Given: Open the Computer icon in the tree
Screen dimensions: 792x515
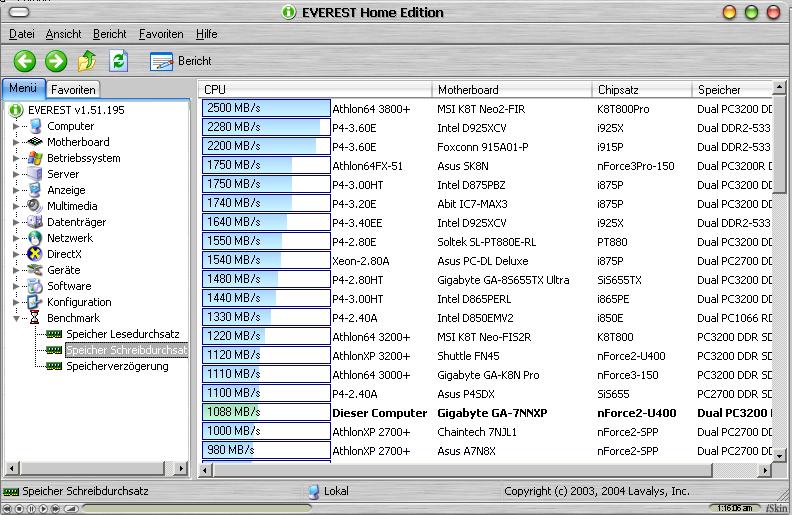Looking at the screenshot, I should coord(36,126).
